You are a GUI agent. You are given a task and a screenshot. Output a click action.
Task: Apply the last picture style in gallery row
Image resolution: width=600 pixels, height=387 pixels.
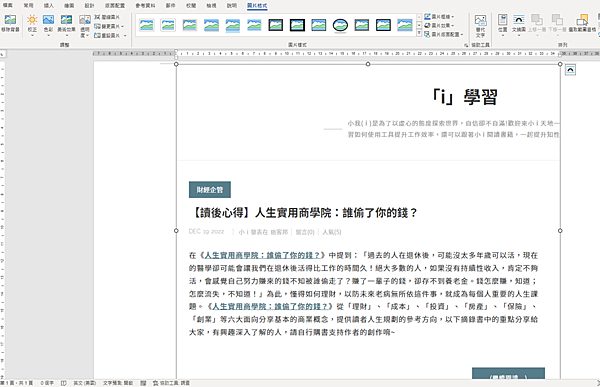(x=405, y=25)
